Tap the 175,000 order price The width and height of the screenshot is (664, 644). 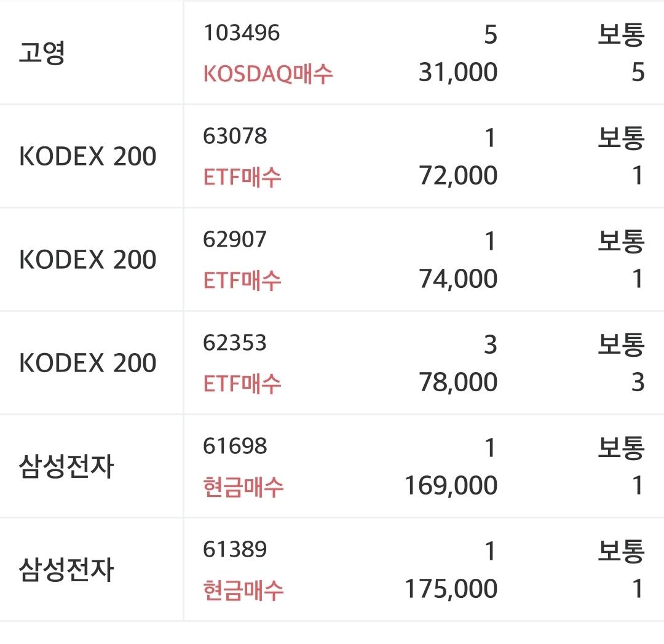tap(451, 589)
